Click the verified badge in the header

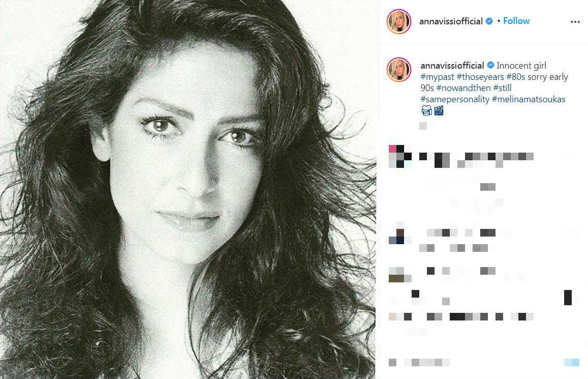[489, 21]
